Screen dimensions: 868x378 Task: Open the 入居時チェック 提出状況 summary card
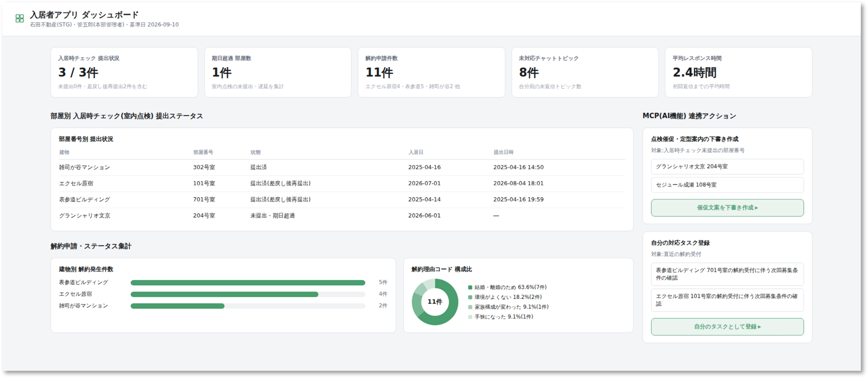[x=124, y=72]
